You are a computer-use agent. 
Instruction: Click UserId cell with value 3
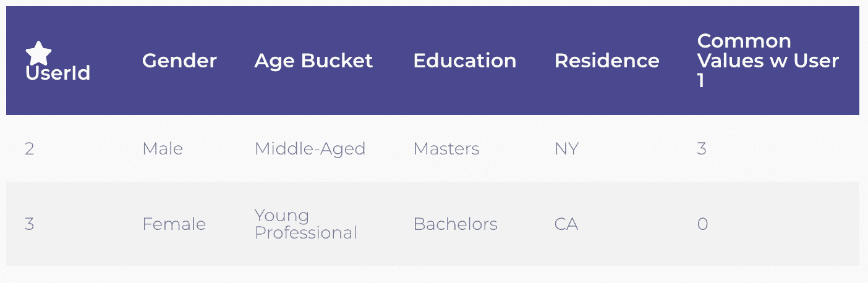click(29, 224)
